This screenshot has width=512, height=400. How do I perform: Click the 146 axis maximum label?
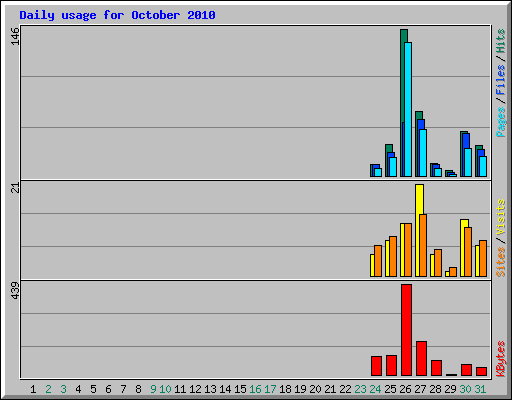click(15, 36)
